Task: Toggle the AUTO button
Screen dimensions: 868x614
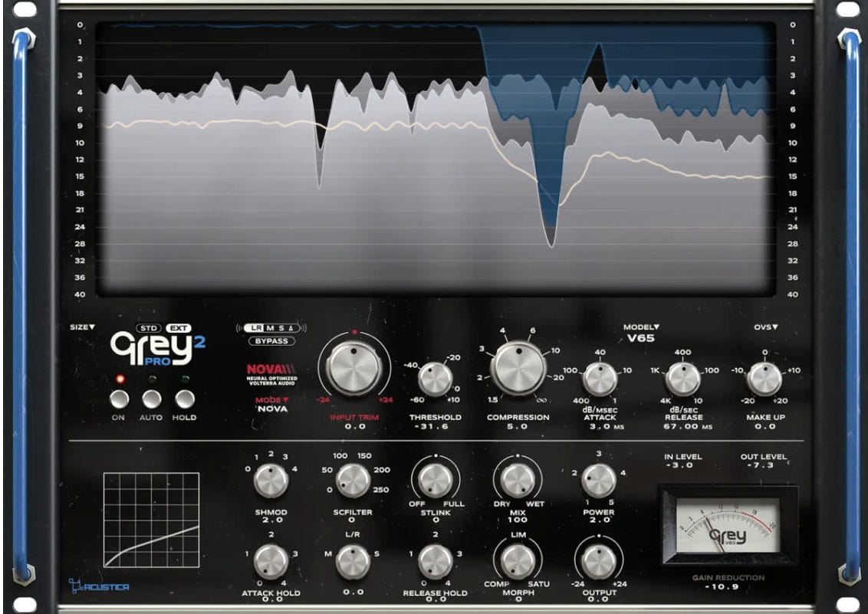Action: (x=152, y=399)
